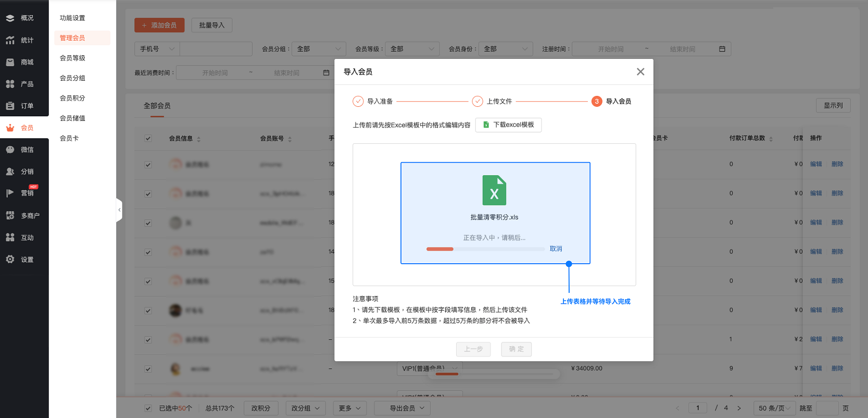Open 统计 statistics icon in sidebar
The height and width of the screenshot is (418, 868).
coord(10,40)
